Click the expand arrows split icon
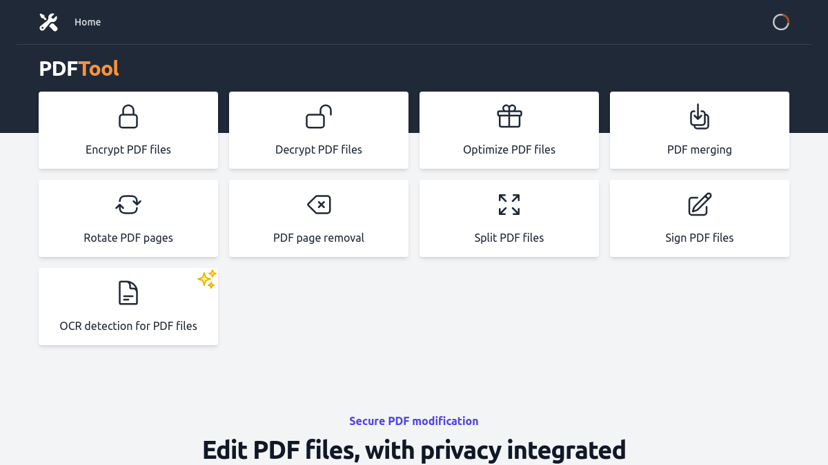This screenshot has width=828, height=465. pyautogui.click(x=509, y=205)
